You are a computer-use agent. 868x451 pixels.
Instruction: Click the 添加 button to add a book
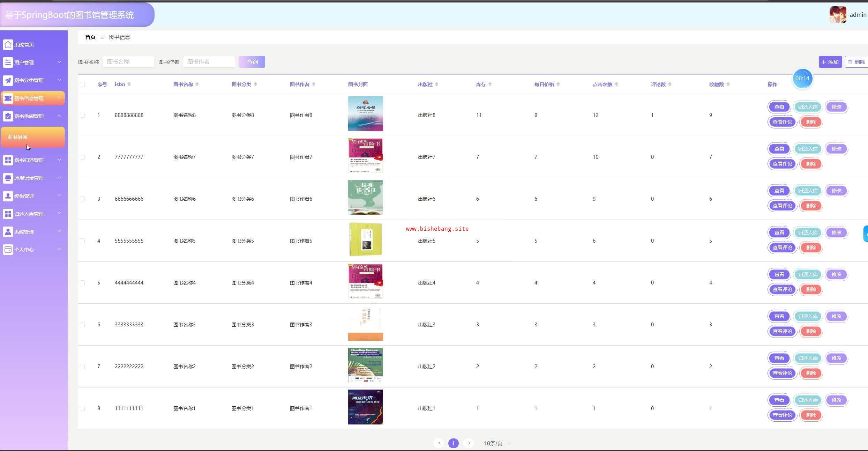click(x=830, y=62)
